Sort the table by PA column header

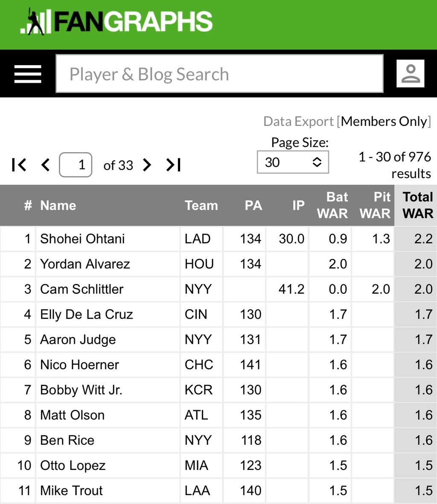click(253, 206)
